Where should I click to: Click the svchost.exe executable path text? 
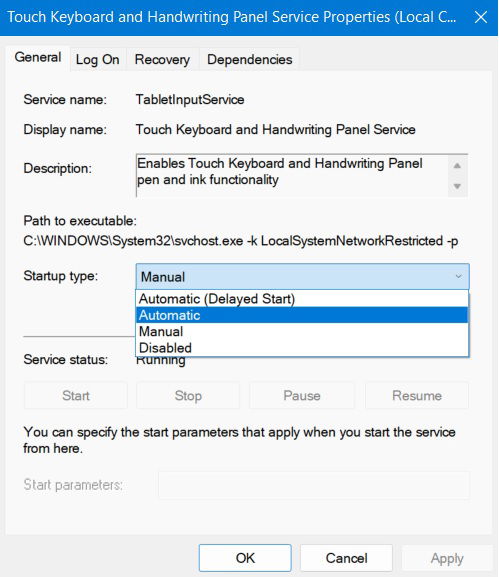coord(241,241)
